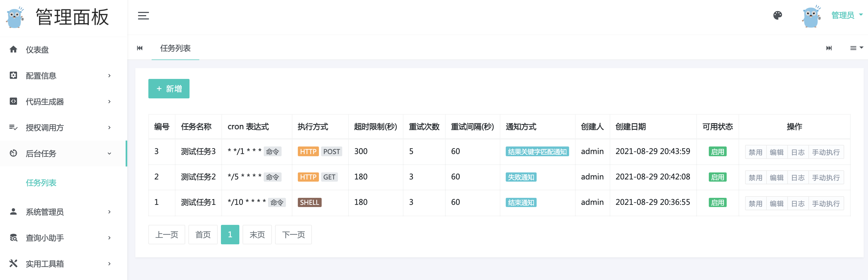The width and height of the screenshot is (868, 280).
Task: Click the POST badge of 测试任务3
Action: [331, 151]
